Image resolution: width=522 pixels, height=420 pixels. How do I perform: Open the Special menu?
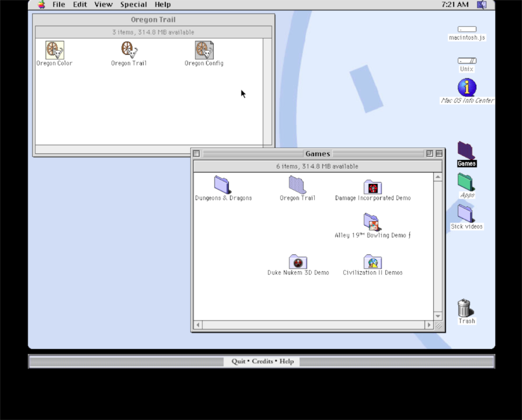tap(134, 5)
